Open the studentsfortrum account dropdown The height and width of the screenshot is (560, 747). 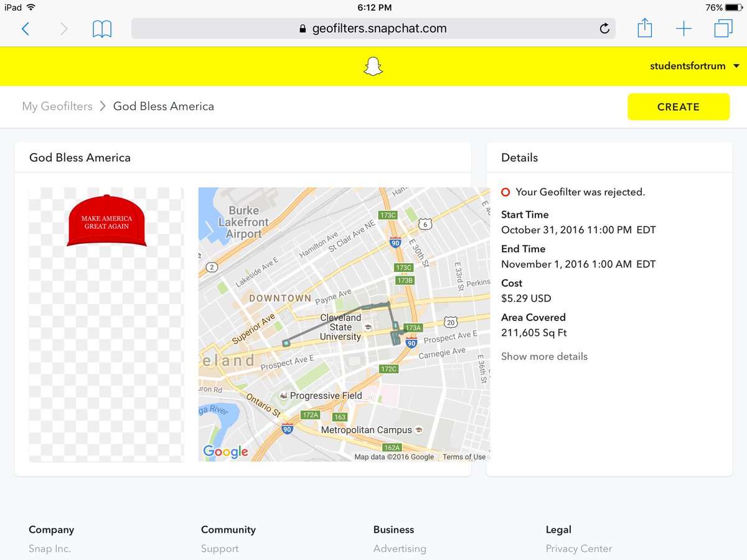695,66
